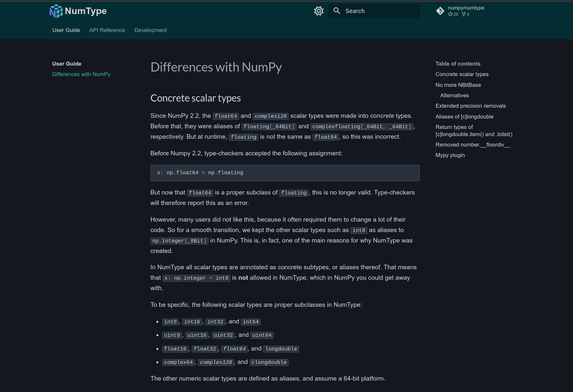Click the git repository diamond icon
This screenshot has width=573, height=392.
pyautogui.click(x=440, y=11)
